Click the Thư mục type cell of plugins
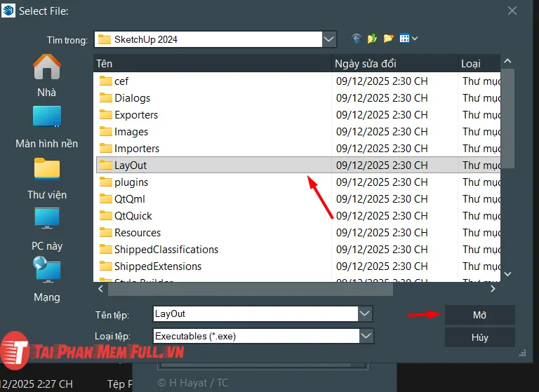The height and width of the screenshot is (392, 539). click(481, 182)
